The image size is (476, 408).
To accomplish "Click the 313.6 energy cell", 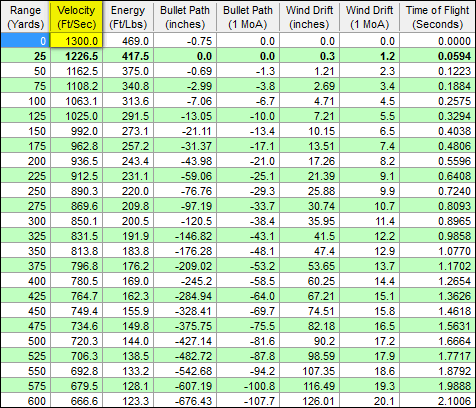I will click(x=128, y=101).
